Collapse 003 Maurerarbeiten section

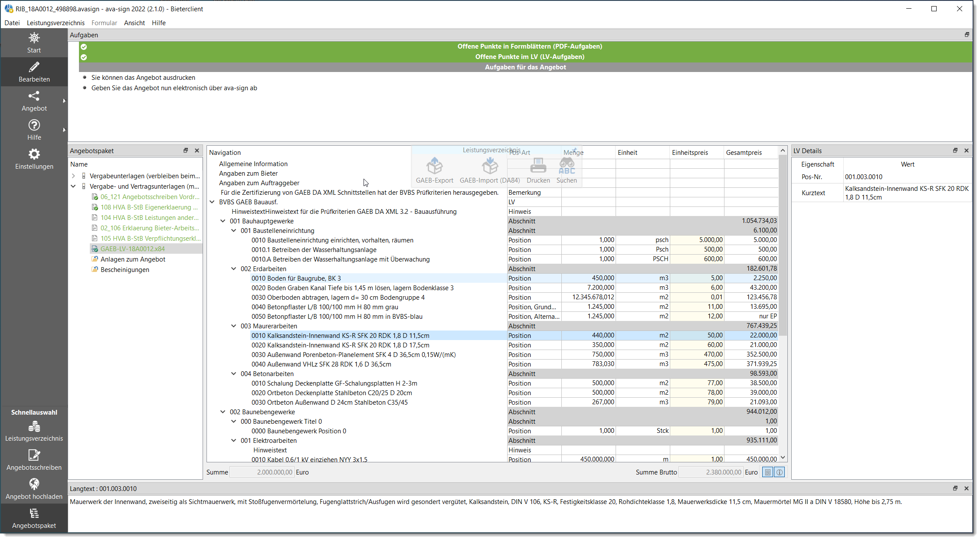[234, 326]
